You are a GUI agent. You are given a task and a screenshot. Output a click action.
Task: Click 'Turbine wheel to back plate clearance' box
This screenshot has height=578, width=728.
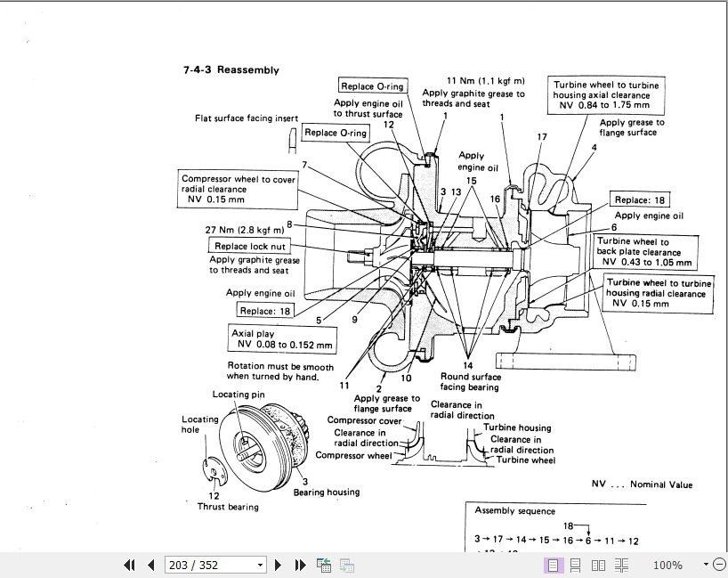646,251
